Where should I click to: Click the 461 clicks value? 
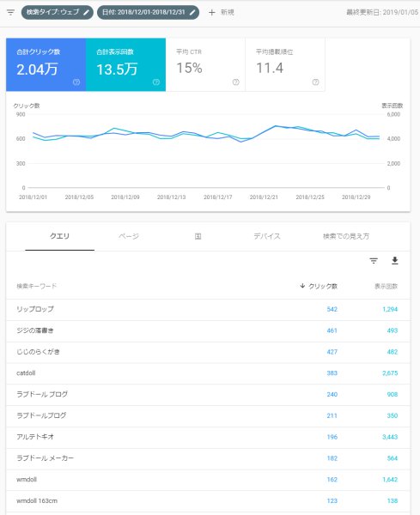coord(332,330)
